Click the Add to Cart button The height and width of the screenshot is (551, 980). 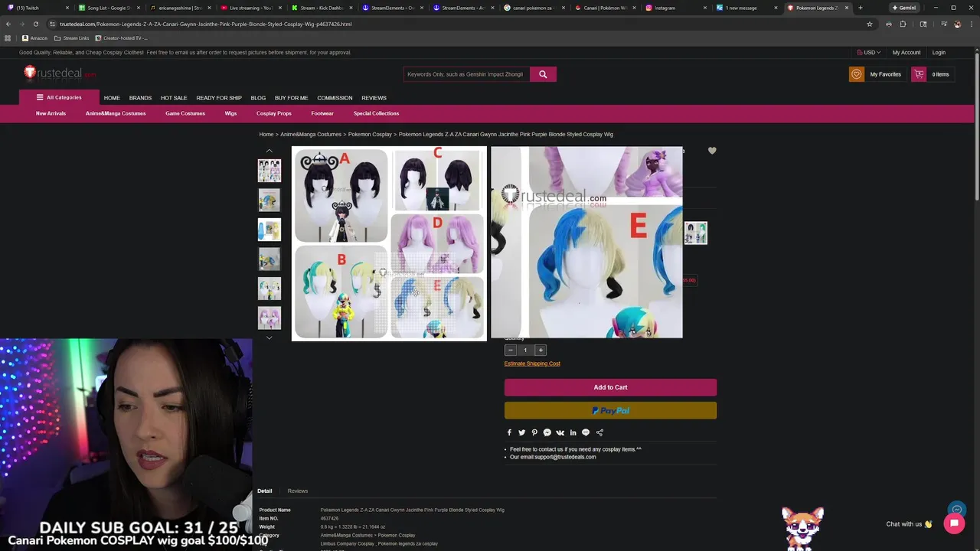coord(610,387)
